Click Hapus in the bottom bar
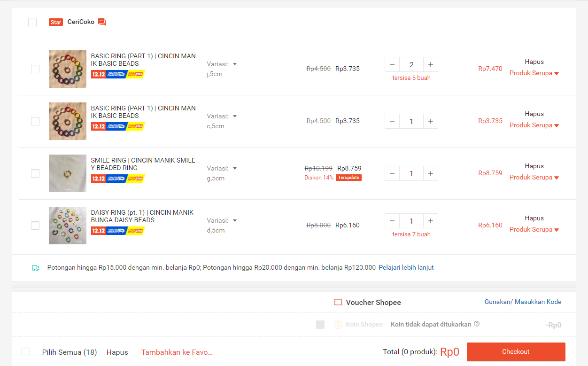This screenshot has height=366, width=588. point(117,352)
